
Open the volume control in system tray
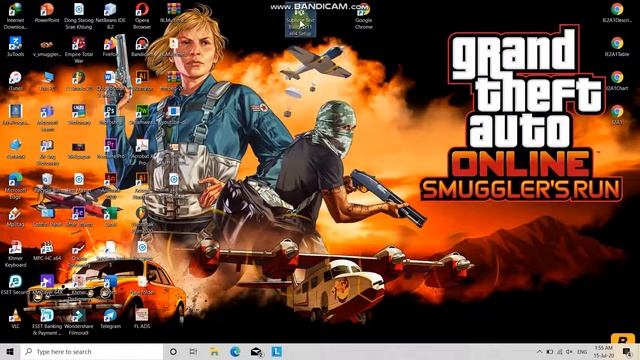(x=569, y=351)
